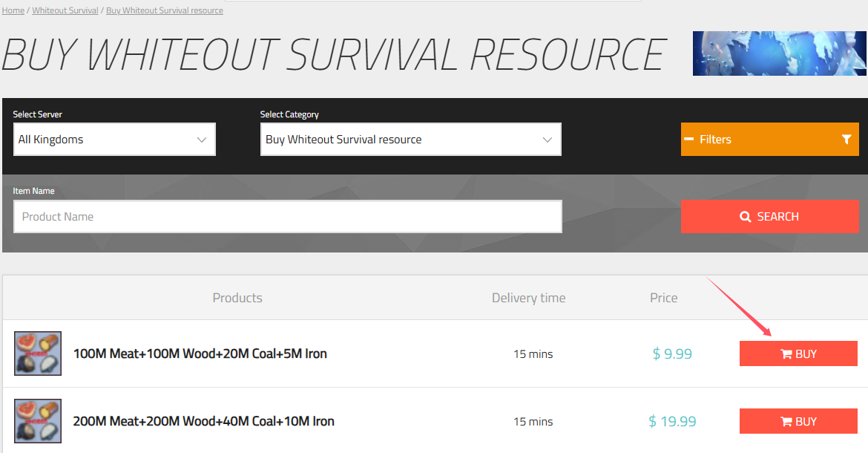Focus the Product Name input field
The image size is (868, 453).
[288, 217]
